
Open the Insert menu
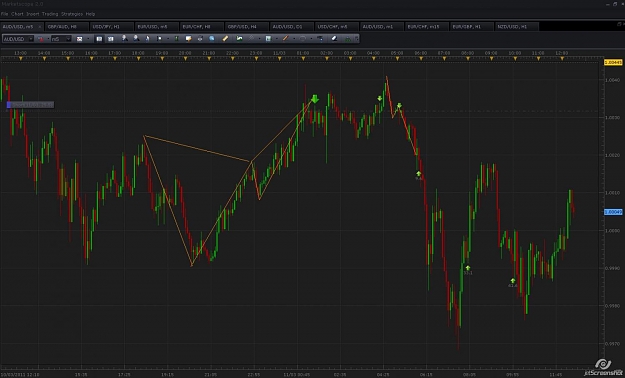tap(33, 14)
